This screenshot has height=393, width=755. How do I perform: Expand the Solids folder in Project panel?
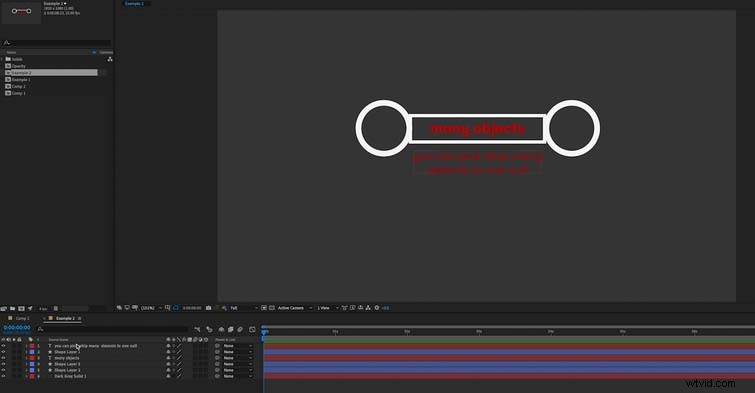pos(2,59)
